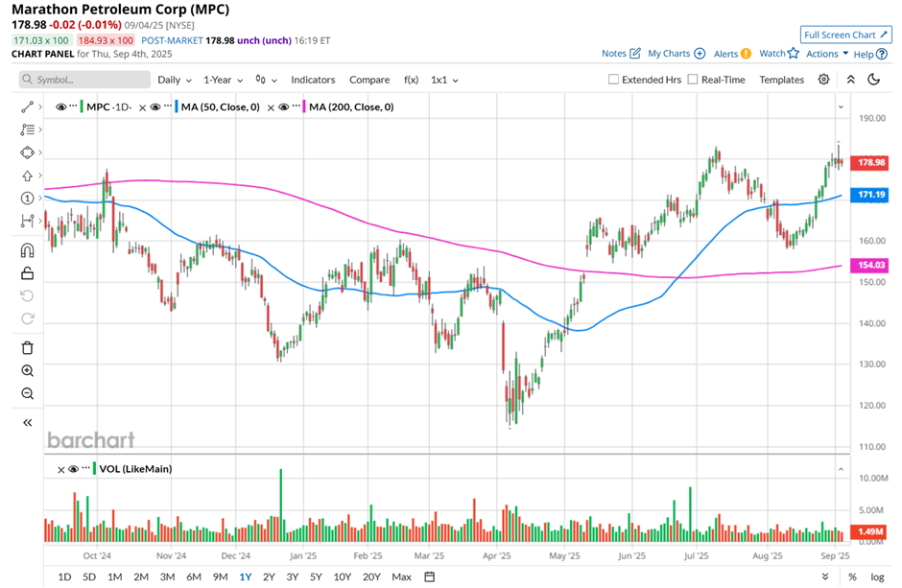This screenshot has height=588, width=902.
Task: Select the 1D time range
Action: pyautogui.click(x=64, y=576)
